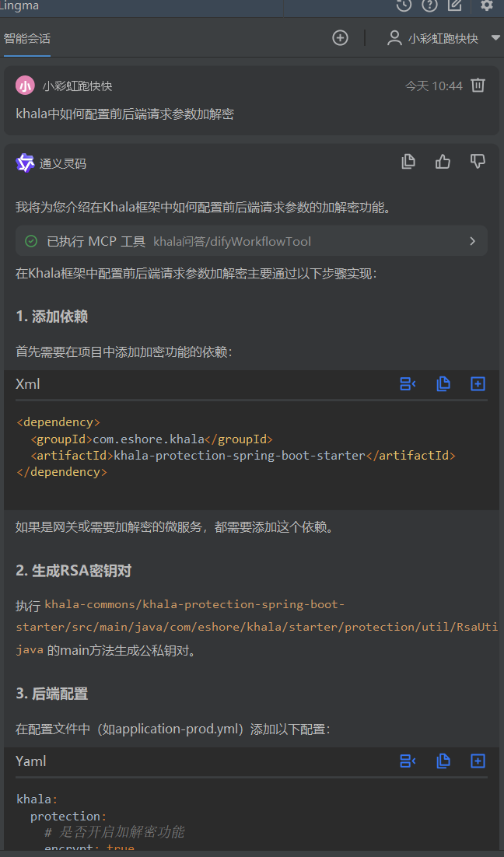Click the Tongyi Lingma logo badge

coord(24,163)
